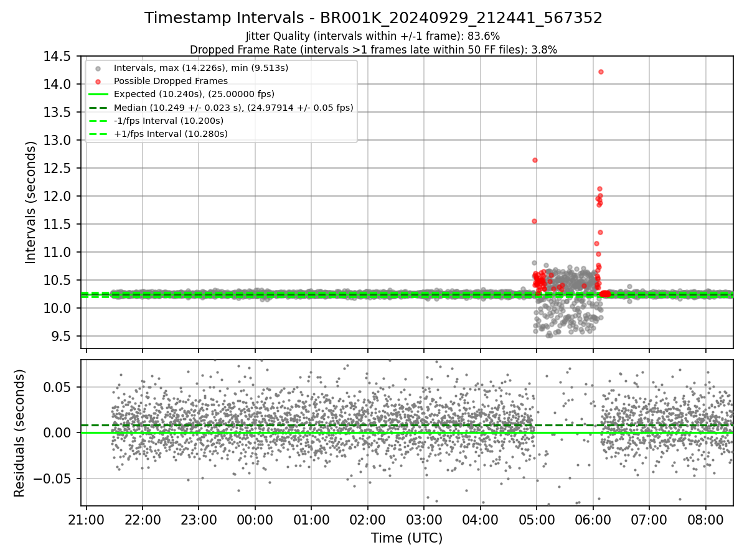Click legend entry -1/fps Interval (10.200s)
Image resolution: width=747 pixels, height=560 pixels.
(169, 121)
